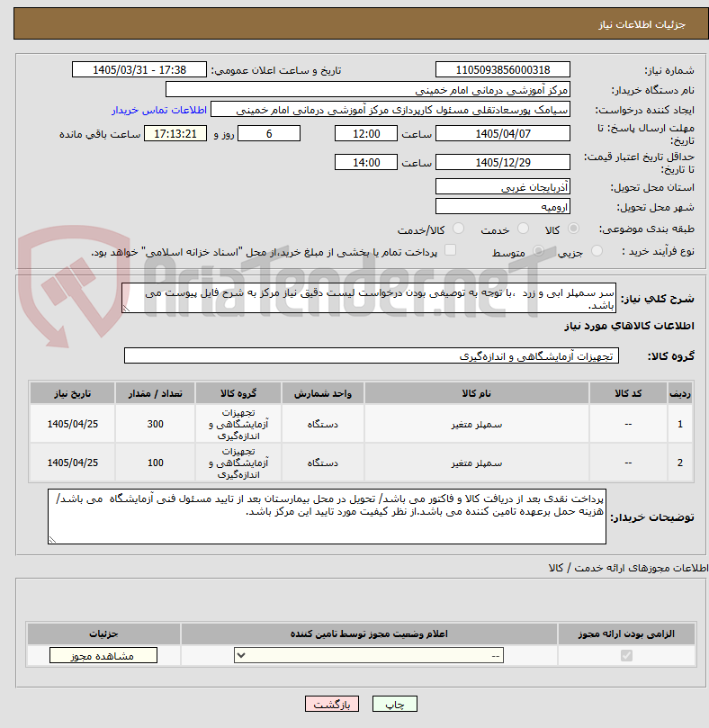The image size is (709, 728).
Task: Click the تعداد / مقدار column header
Action: pos(155,393)
